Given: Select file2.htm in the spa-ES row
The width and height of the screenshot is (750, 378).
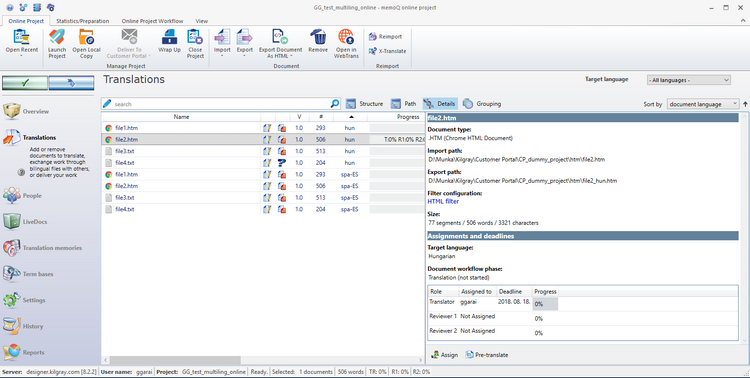Looking at the screenshot, I should pos(126,186).
